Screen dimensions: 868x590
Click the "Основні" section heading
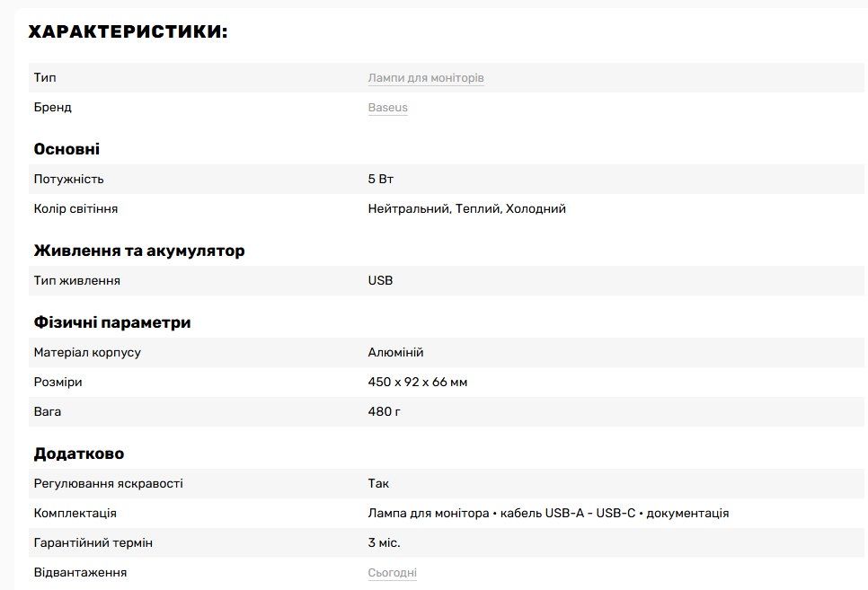tap(66, 149)
